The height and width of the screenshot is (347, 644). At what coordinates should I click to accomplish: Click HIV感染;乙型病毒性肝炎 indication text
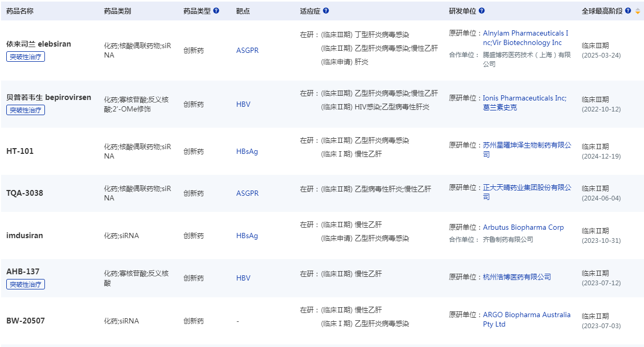[392, 107]
